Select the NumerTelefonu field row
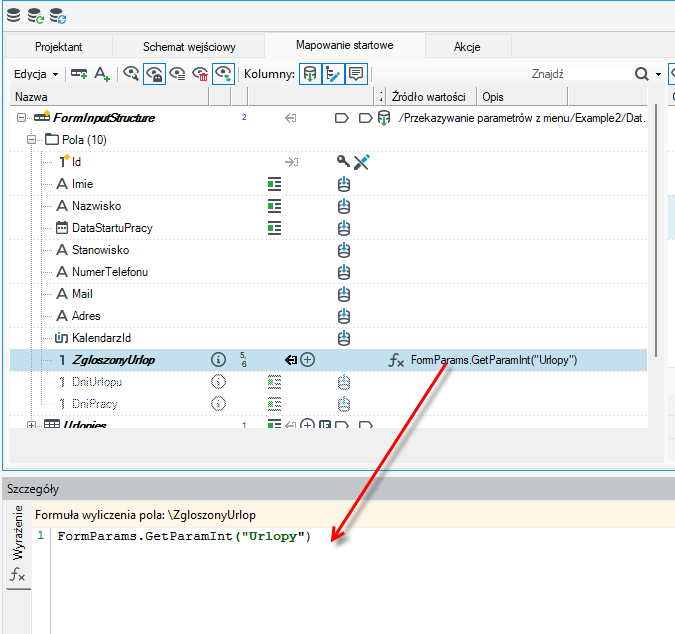Image resolution: width=675 pixels, height=634 pixels. point(328,272)
